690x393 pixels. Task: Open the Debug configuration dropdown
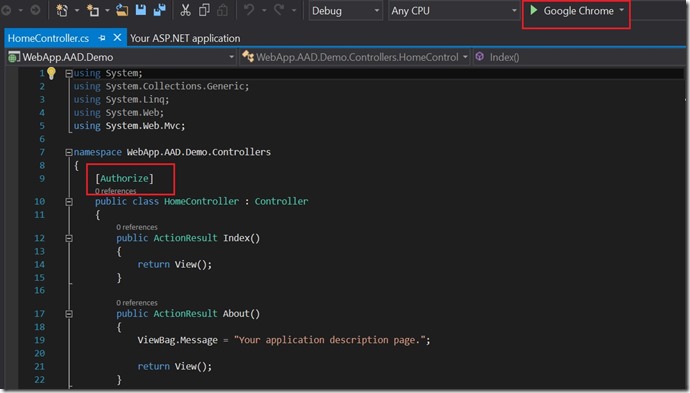coord(345,11)
